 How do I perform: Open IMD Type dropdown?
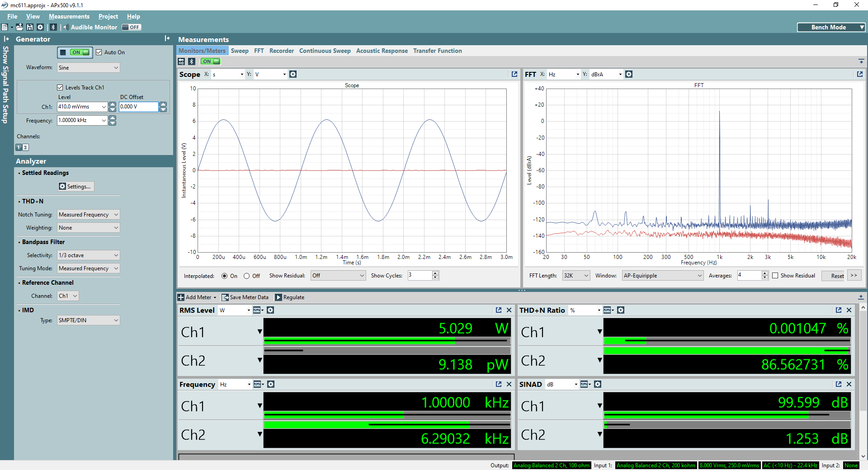pyautogui.click(x=89, y=320)
